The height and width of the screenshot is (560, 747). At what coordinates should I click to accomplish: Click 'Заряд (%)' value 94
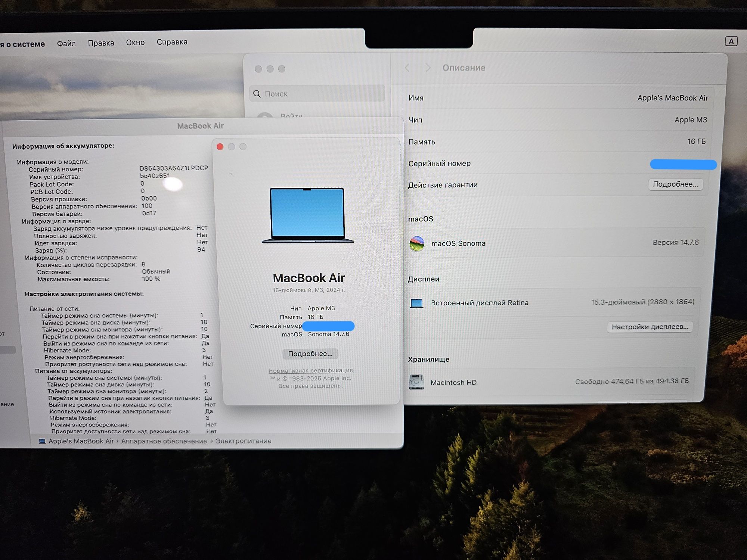[201, 249]
